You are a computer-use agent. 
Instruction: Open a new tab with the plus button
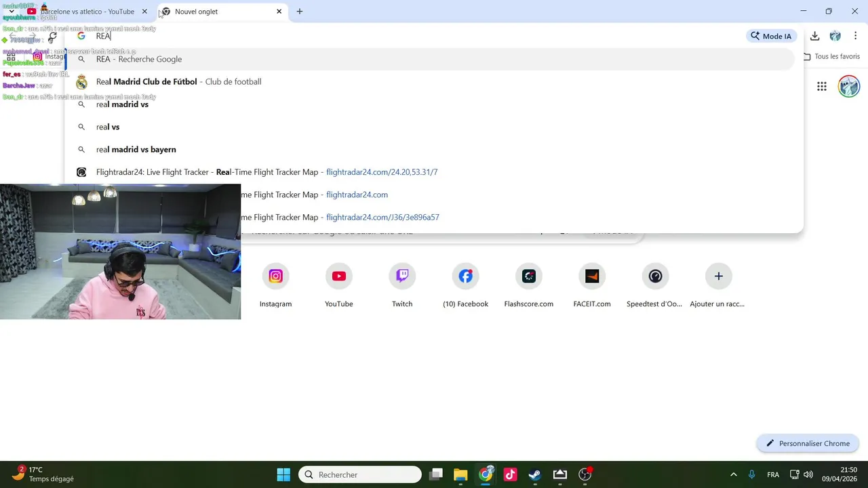300,12
